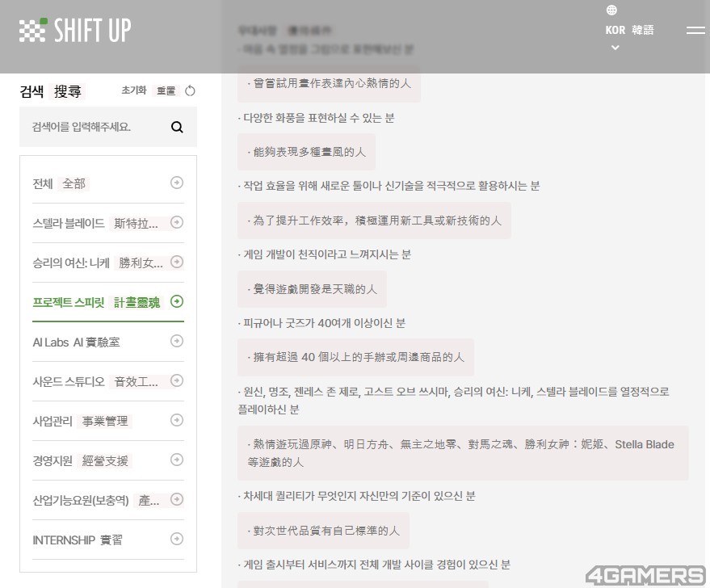
Task: Open the INTERNSHIP category
Action: coord(107,540)
